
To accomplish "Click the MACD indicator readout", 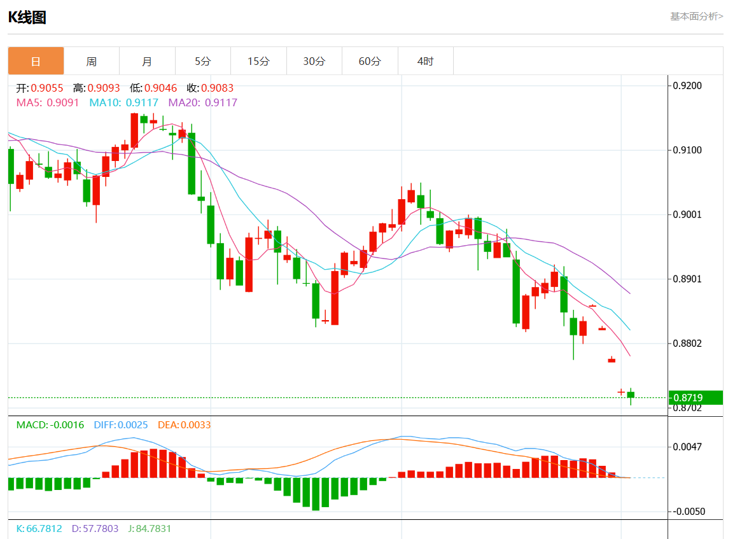I will tap(50, 424).
